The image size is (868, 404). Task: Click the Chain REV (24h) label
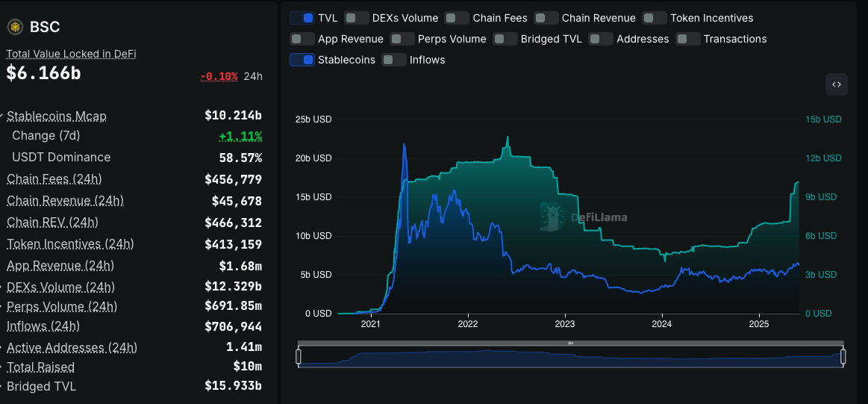(52, 223)
